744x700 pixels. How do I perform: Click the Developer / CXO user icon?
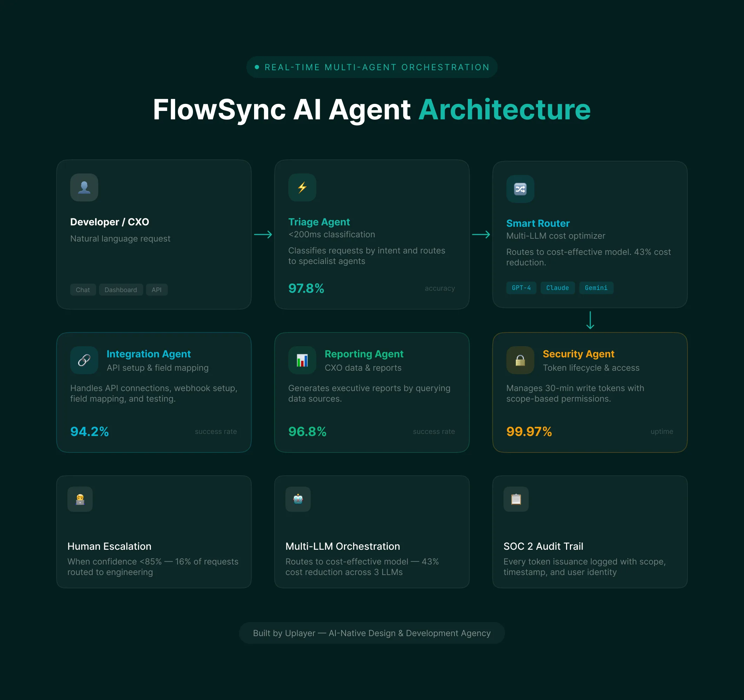coord(84,187)
